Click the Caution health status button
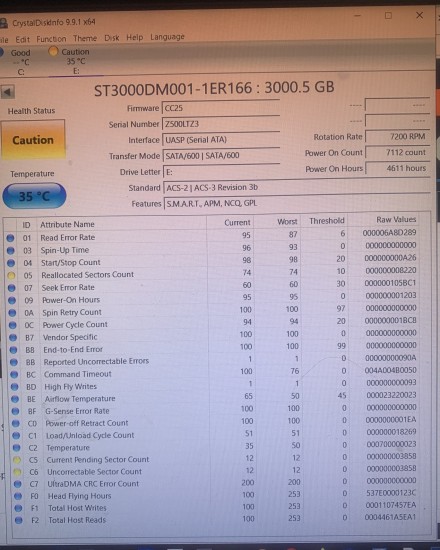 pyautogui.click(x=33, y=140)
